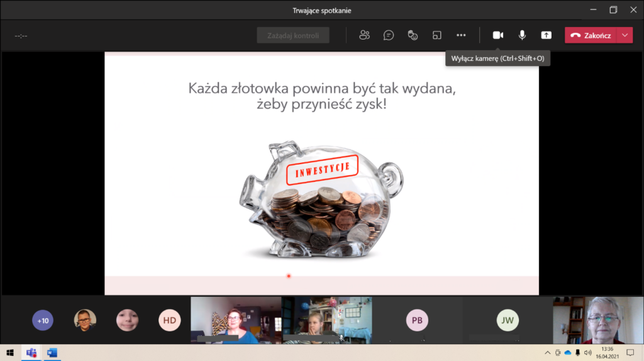Open the more actions ellipsis
This screenshot has height=361, width=644.
tap(461, 35)
